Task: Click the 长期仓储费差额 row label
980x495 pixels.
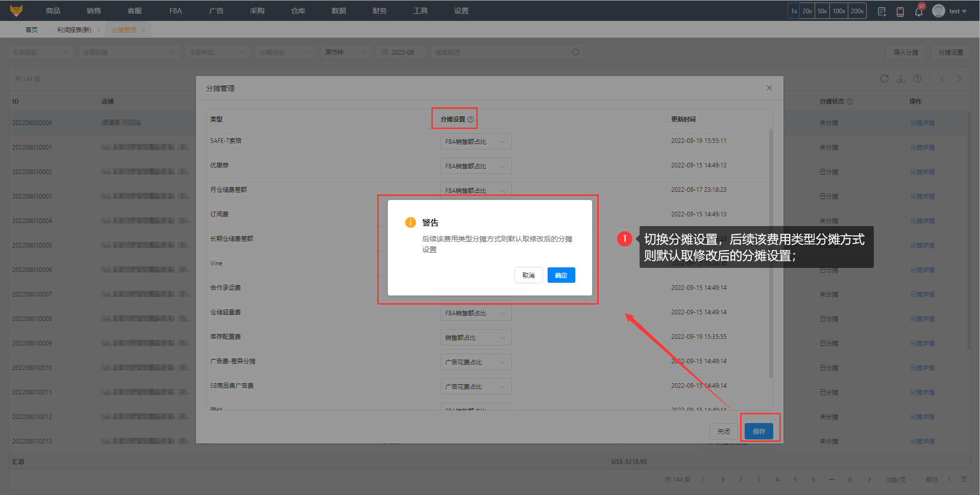Action: click(232, 239)
